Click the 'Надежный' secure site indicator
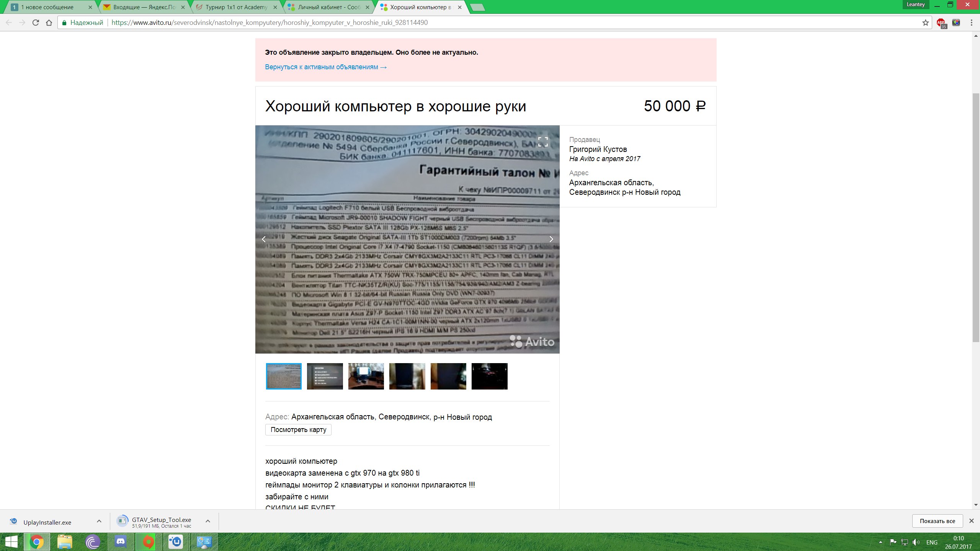This screenshot has height=551, width=980. click(x=82, y=23)
